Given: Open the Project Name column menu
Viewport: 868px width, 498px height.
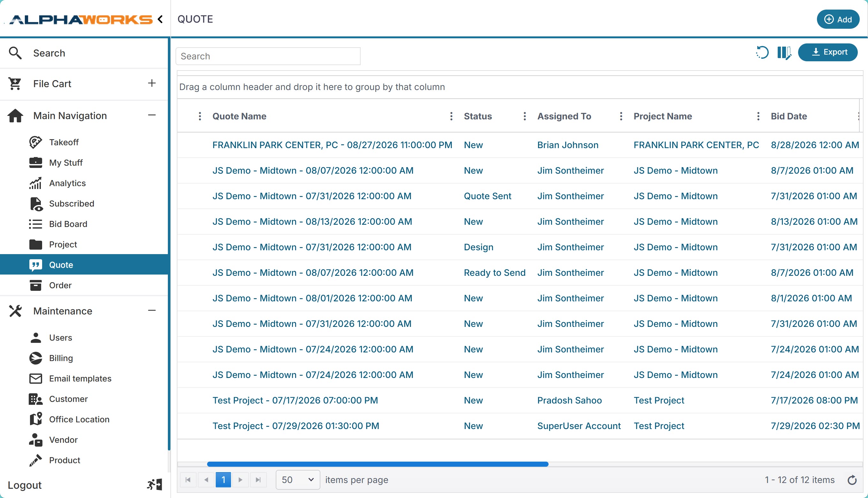Looking at the screenshot, I should (758, 116).
